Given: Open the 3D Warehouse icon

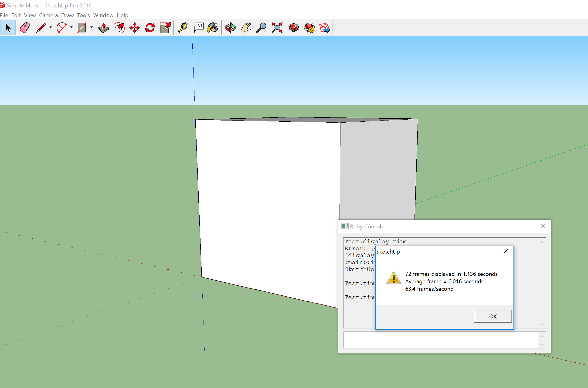Looking at the screenshot, I should pyautogui.click(x=294, y=28).
